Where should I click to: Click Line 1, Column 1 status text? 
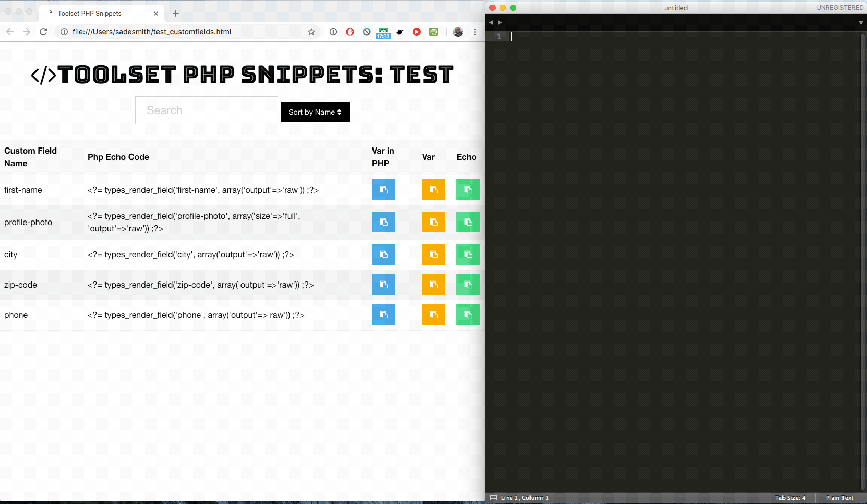525,498
